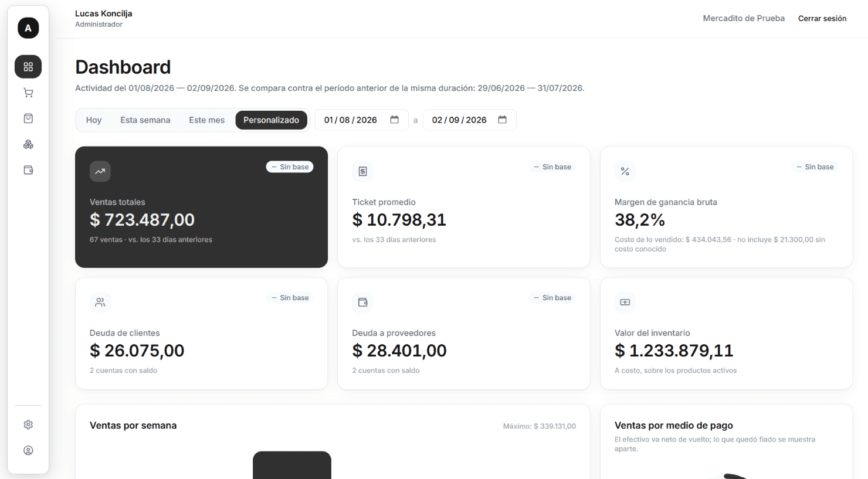Click the receipt icon on Ticket promedio card
Viewport: 868px width, 479px height.
(x=362, y=171)
